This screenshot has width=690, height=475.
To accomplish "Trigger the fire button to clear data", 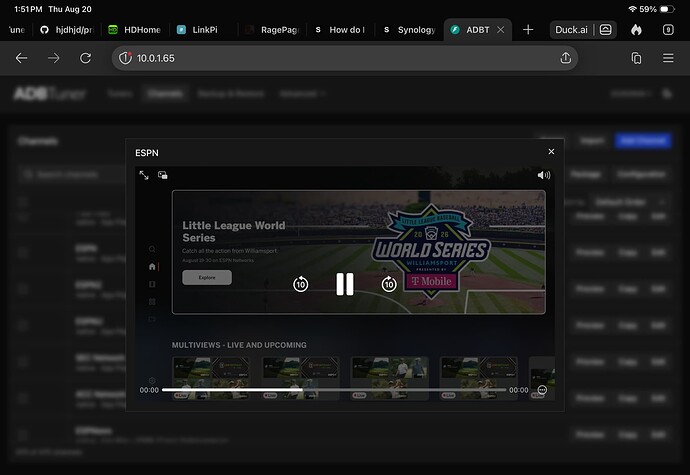I will (x=636, y=29).
